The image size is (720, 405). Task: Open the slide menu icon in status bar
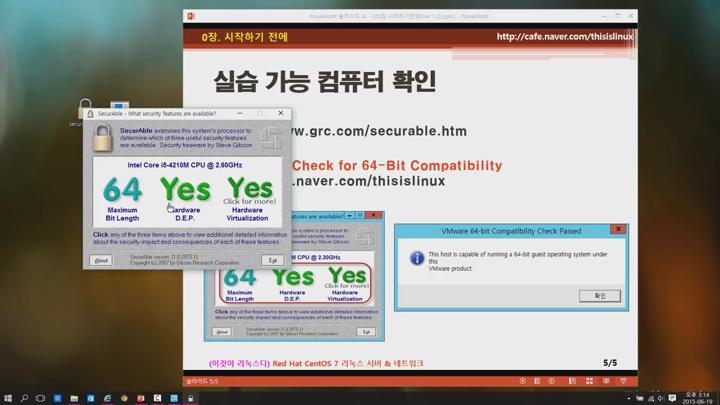(537, 381)
